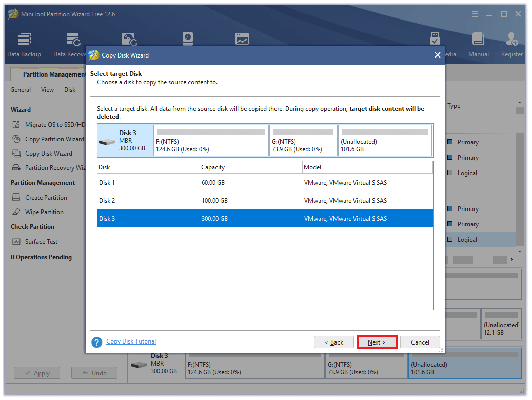Click the Partition Recovery Wizard sidebar icon
The height and width of the screenshot is (400, 532).
coord(16,167)
